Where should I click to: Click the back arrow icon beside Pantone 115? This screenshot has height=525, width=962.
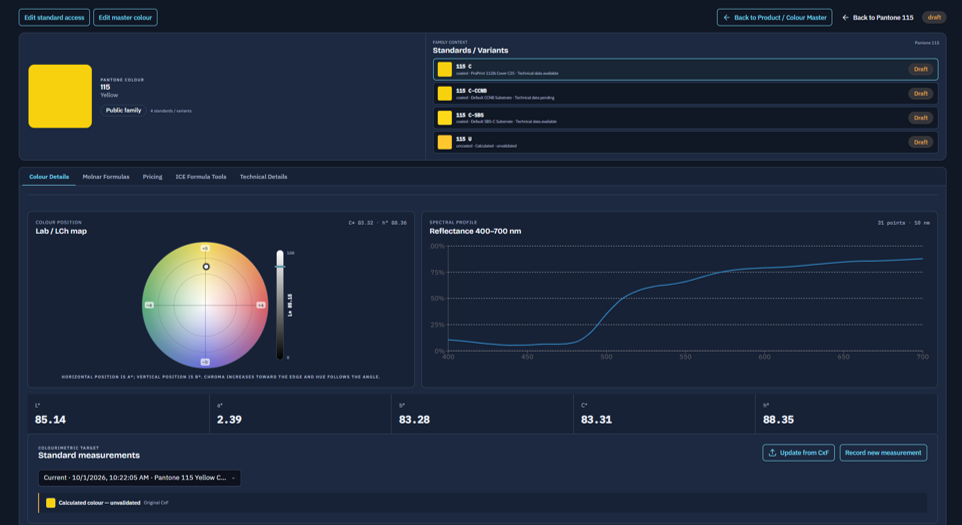tap(845, 17)
